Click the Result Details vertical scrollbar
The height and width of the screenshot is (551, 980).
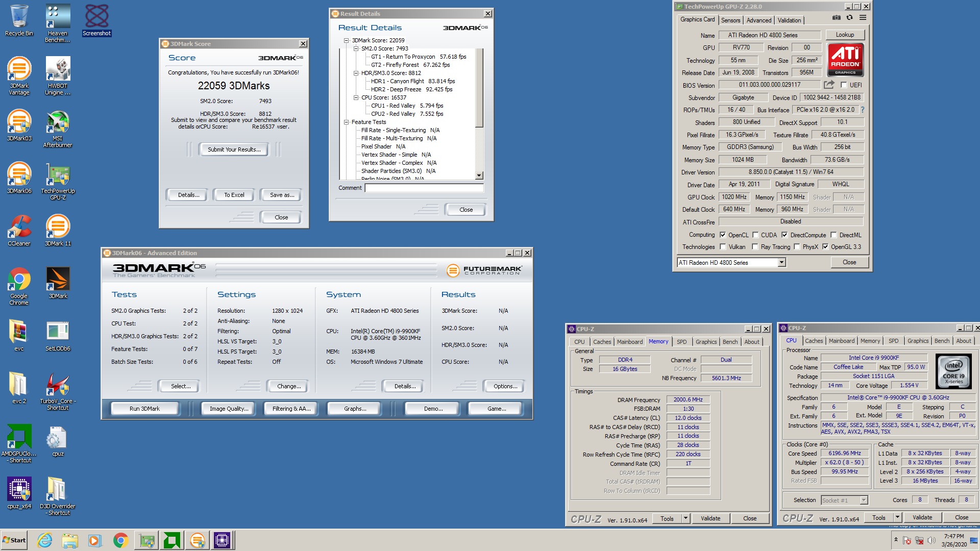pyautogui.click(x=479, y=88)
